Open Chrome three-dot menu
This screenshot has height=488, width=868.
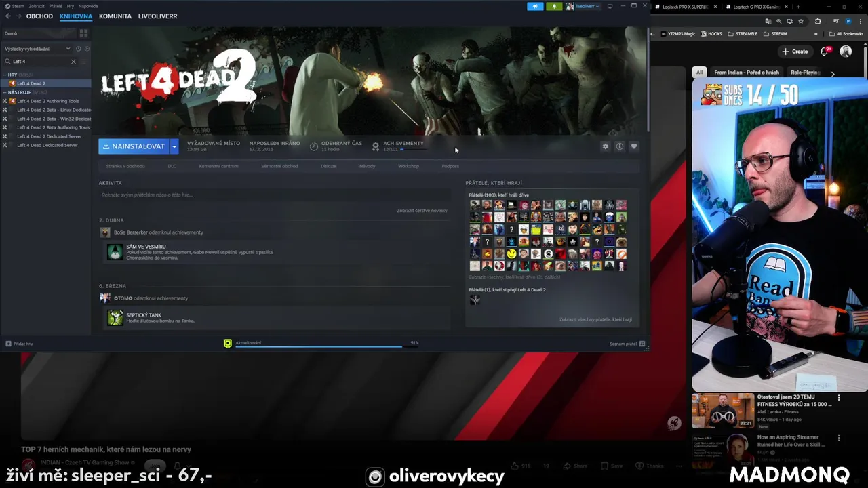pyautogui.click(x=861, y=21)
